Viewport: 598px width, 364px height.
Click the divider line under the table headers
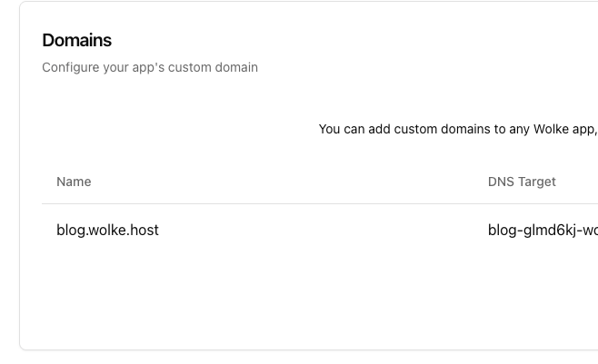(x=273, y=204)
